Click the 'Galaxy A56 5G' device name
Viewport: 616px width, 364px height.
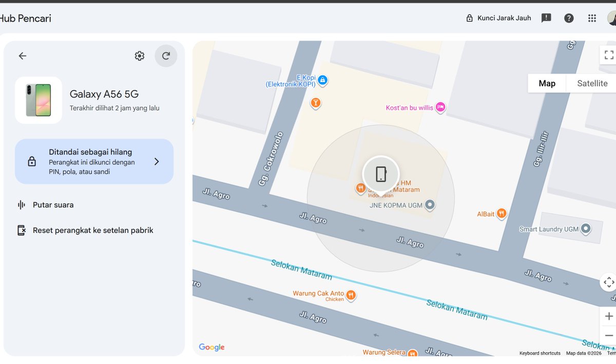[x=104, y=94]
